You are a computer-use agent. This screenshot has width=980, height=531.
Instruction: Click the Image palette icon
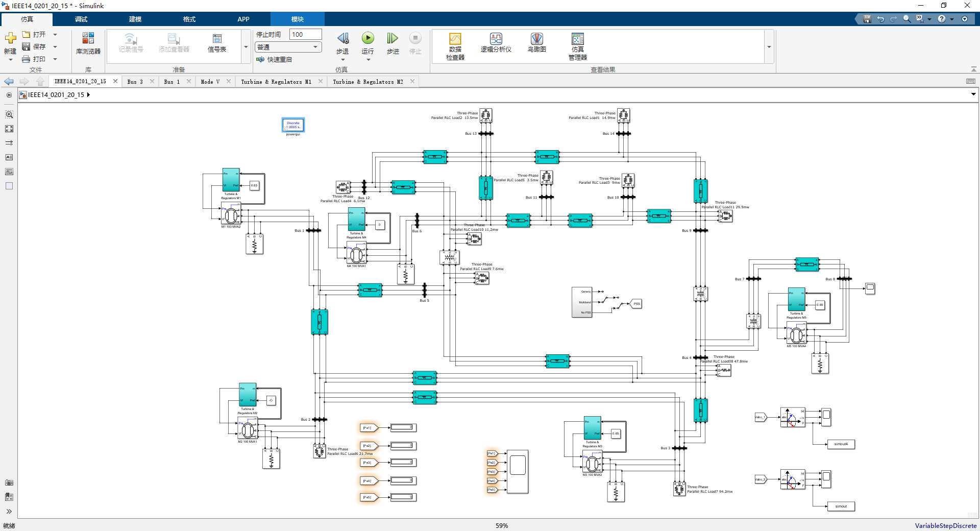[x=9, y=172]
